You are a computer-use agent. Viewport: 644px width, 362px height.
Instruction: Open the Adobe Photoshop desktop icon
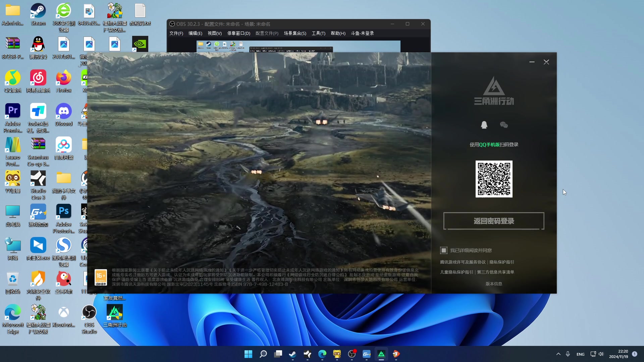point(64,219)
